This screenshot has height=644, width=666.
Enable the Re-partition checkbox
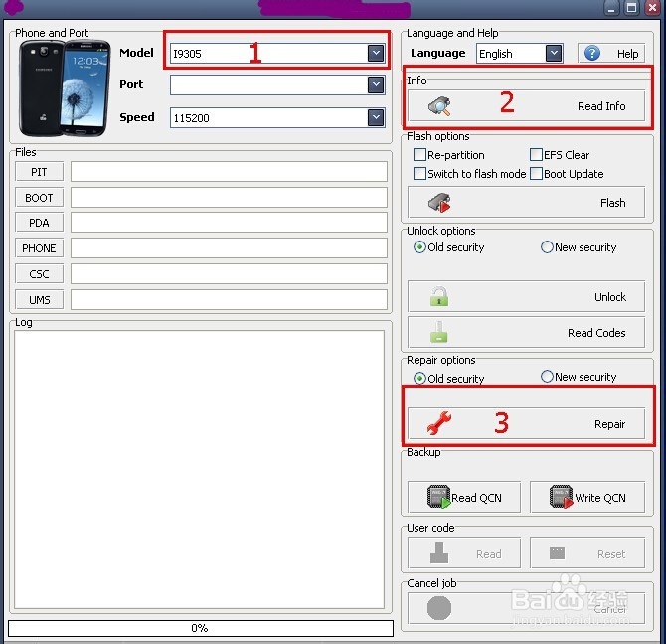tap(419, 154)
